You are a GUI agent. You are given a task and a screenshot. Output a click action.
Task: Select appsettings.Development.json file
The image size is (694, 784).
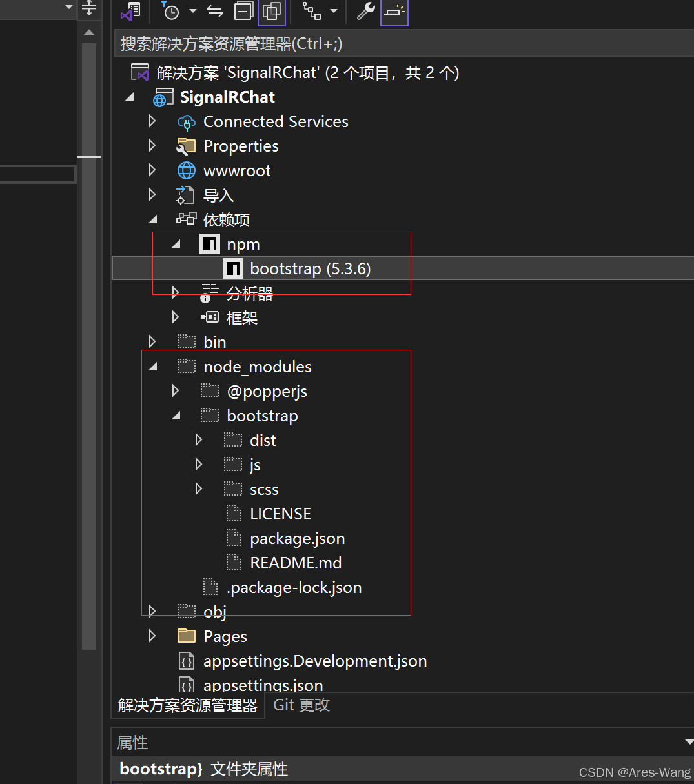tap(315, 661)
